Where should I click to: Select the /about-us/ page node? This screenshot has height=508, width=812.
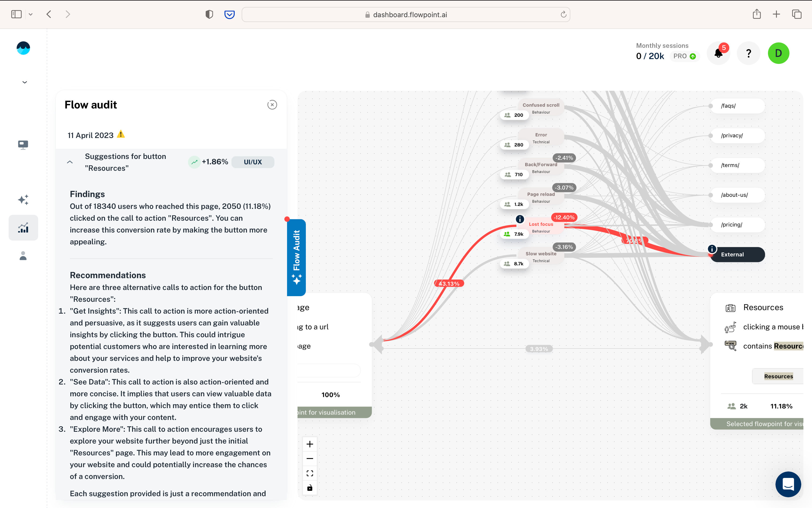click(737, 195)
